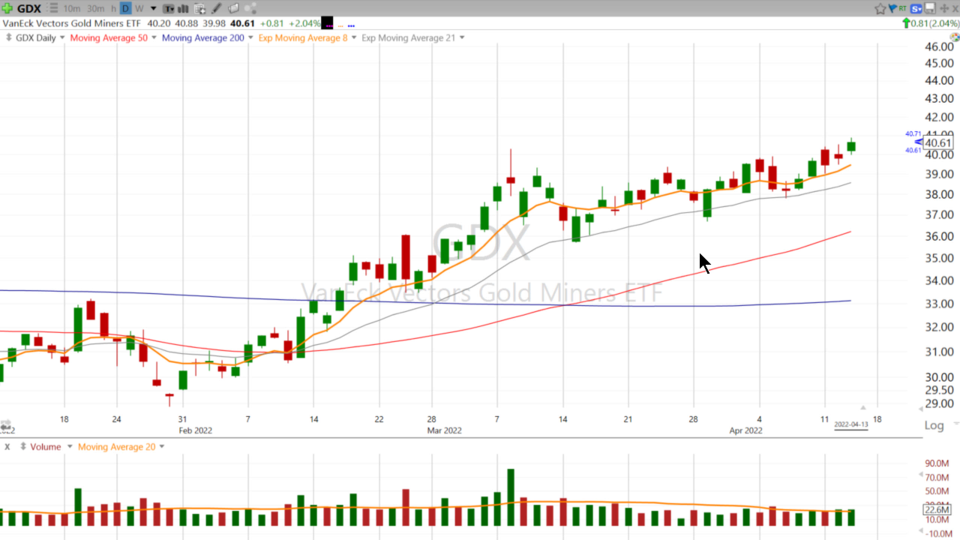The width and height of the screenshot is (960, 540).
Task: Click the 0.81(2.04%) change summary at top right
Action: (935, 23)
